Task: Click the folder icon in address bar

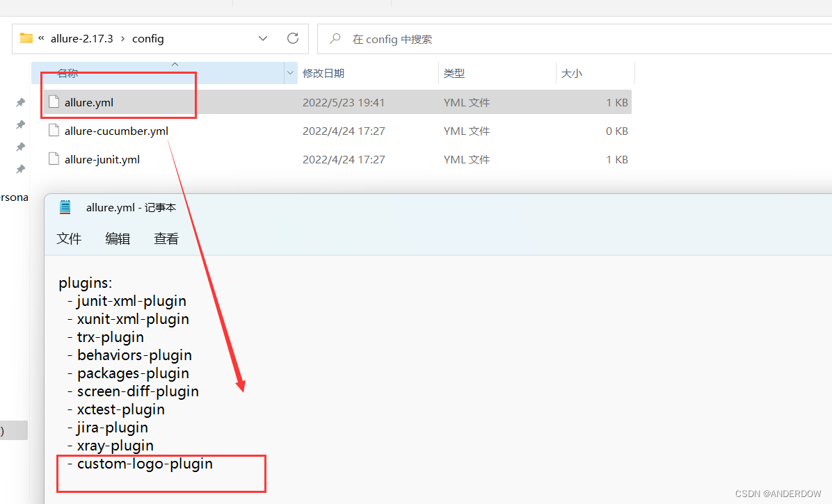Action: (26, 38)
